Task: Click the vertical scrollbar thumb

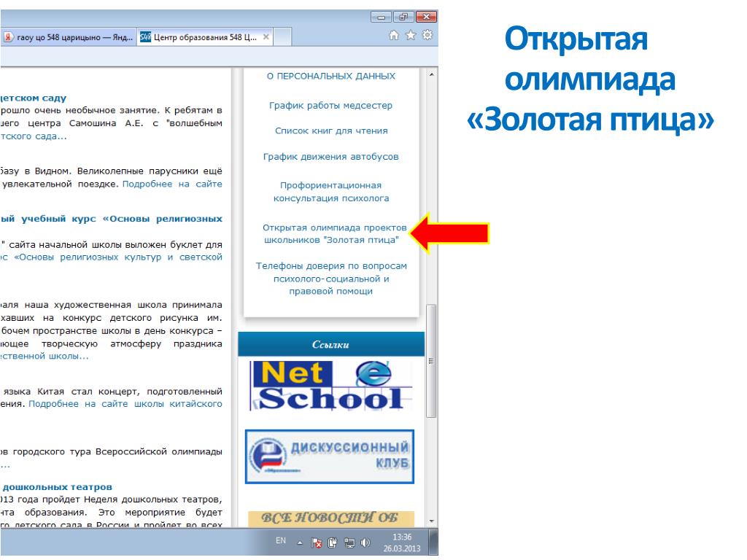Action: click(431, 361)
